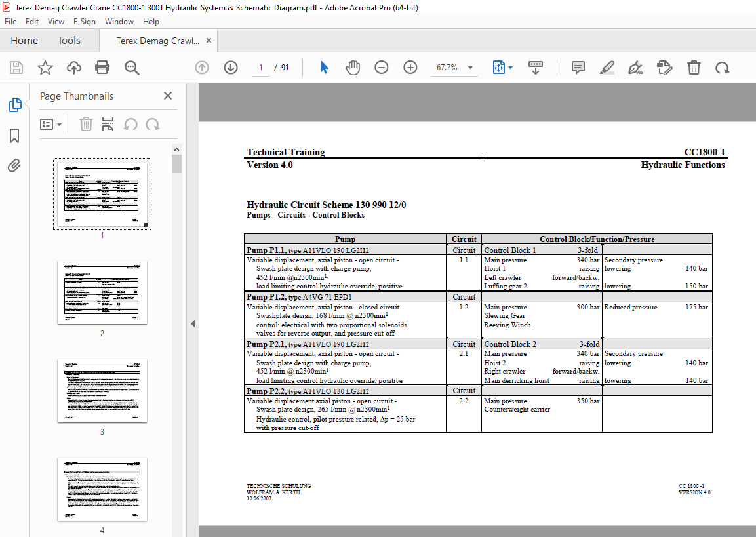Click the Edit PDF icon
This screenshot has height=537, width=756.
664,68
